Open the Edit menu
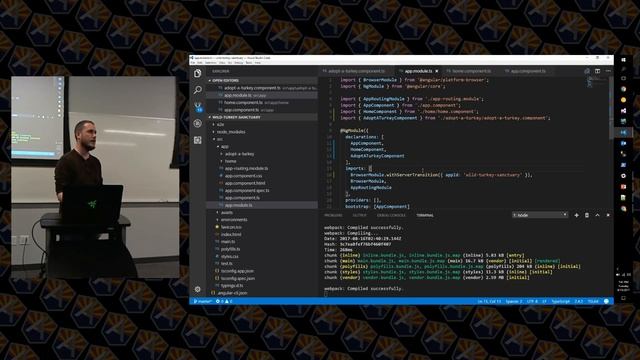The height and width of the screenshot is (360, 640). pos(200,63)
